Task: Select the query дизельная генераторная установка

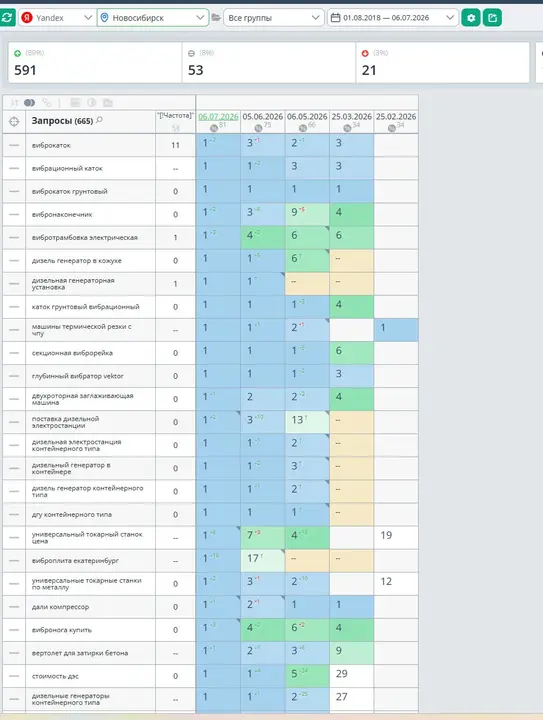Action: [x=73, y=284]
